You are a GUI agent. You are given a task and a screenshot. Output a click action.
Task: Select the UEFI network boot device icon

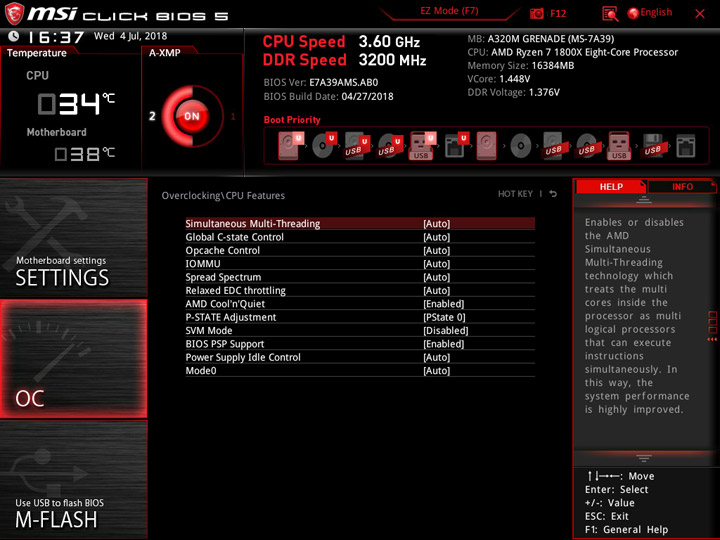click(x=456, y=146)
